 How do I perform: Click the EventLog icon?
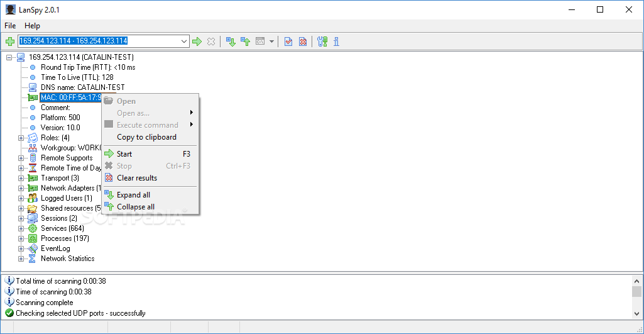pos(33,248)
